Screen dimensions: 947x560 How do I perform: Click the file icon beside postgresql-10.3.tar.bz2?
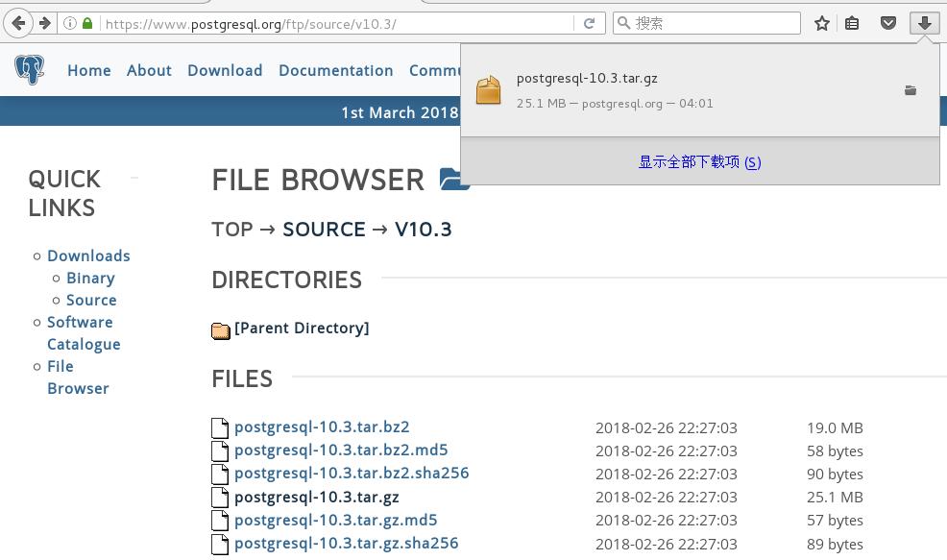[x=220, y=427]
